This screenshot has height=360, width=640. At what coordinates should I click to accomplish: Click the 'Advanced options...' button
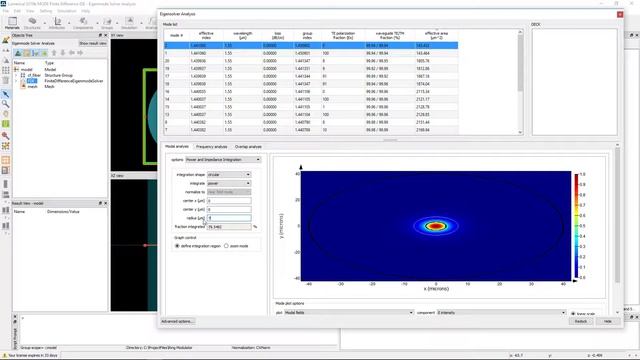177,322
